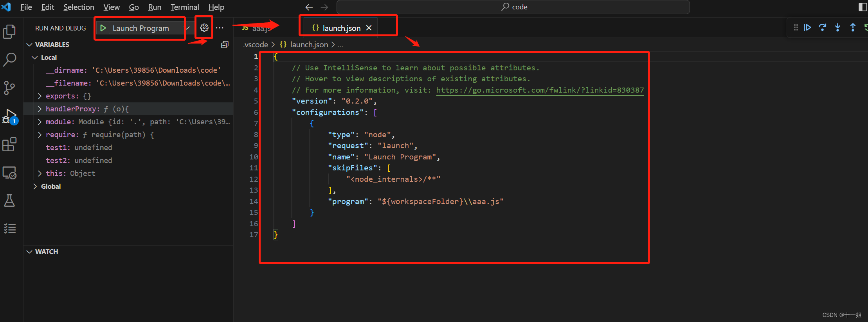Open the Selection menu
Screen dimensions: 868x322
point(79,7)
